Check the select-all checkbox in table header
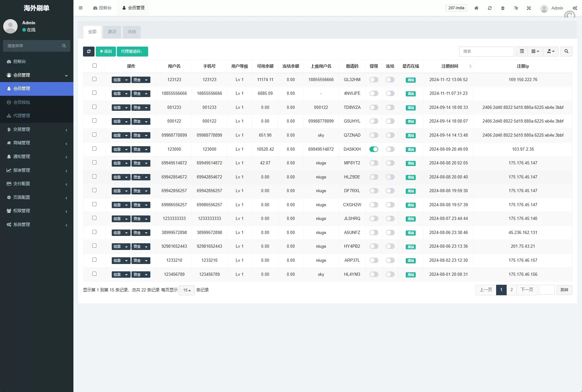 94,66
